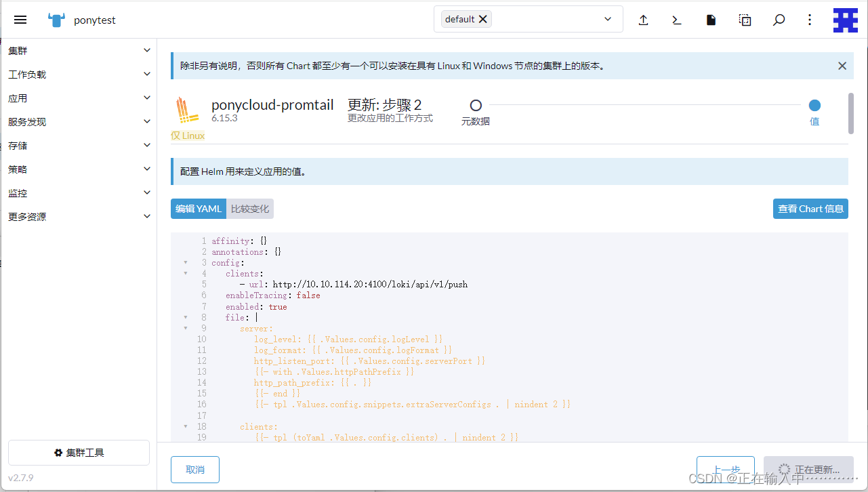
Task: Click the extraServerConfigs line
Action: (x=413, y=404)
